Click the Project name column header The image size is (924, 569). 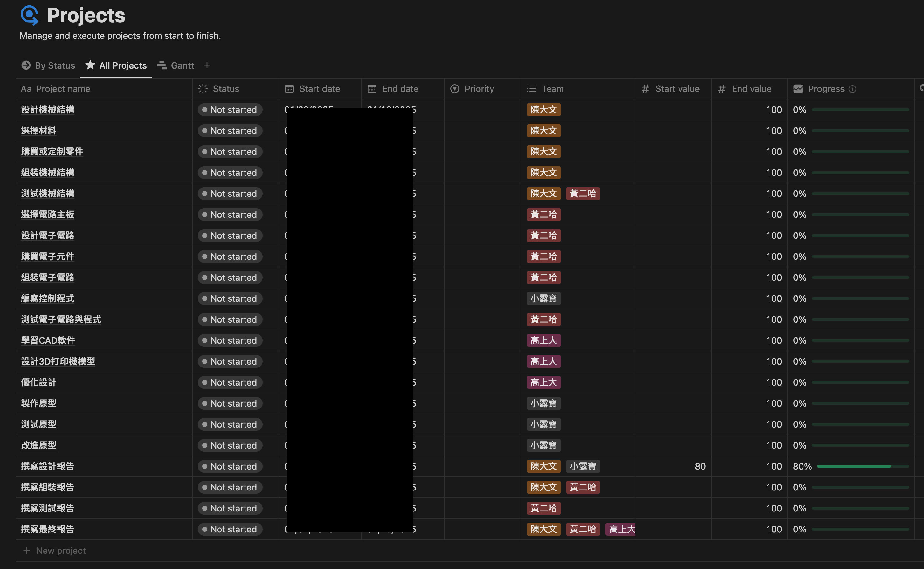[x=63, y=89]
